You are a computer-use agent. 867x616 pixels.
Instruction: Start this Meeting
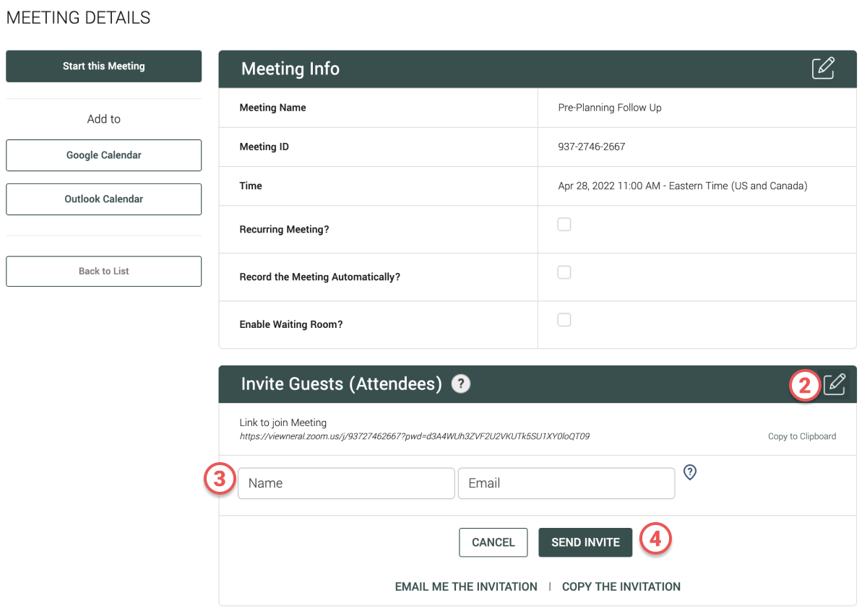[104, 66]
